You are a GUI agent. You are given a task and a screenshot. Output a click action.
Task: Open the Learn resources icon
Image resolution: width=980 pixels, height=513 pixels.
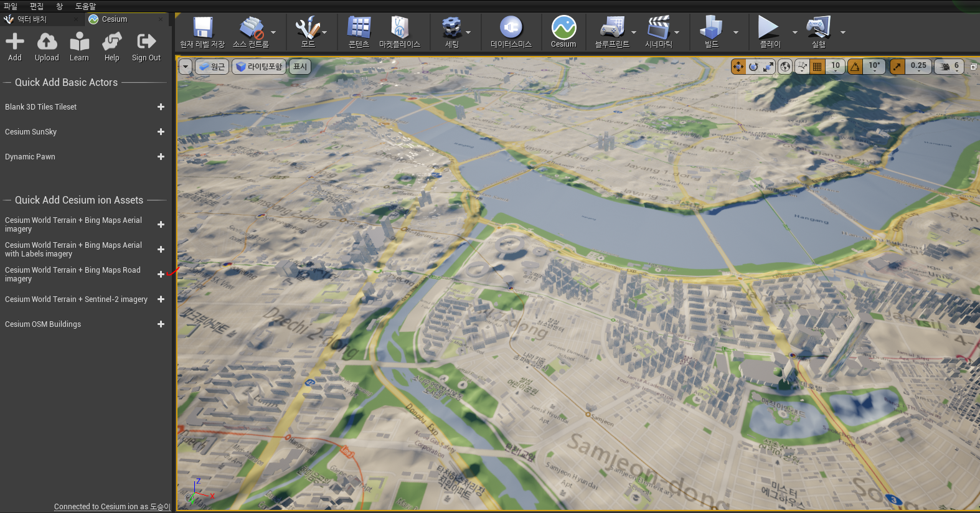coord(79,47)
